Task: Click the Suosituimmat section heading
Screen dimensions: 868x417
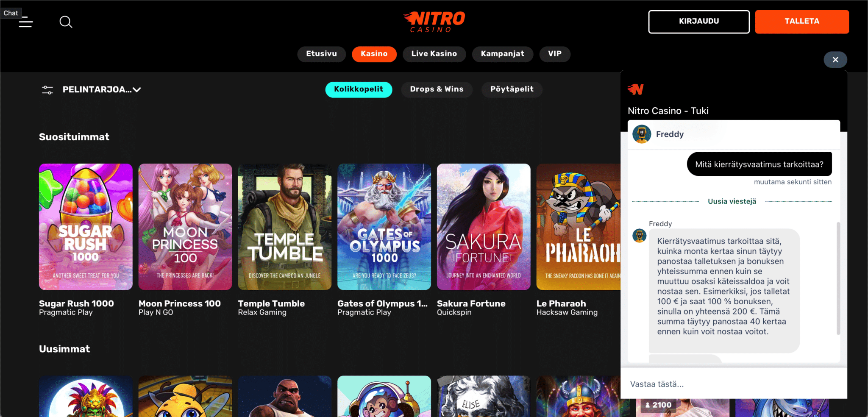Action: click(74, 137)
